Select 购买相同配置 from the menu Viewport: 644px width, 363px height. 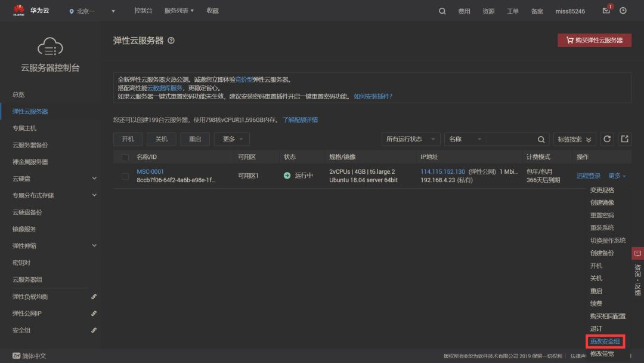[x=608, y=316]
